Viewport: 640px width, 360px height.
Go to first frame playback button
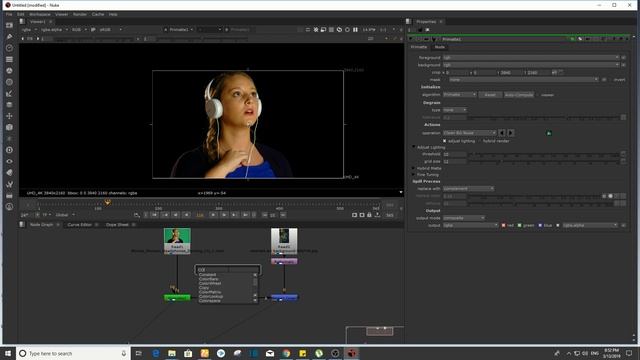155,215
